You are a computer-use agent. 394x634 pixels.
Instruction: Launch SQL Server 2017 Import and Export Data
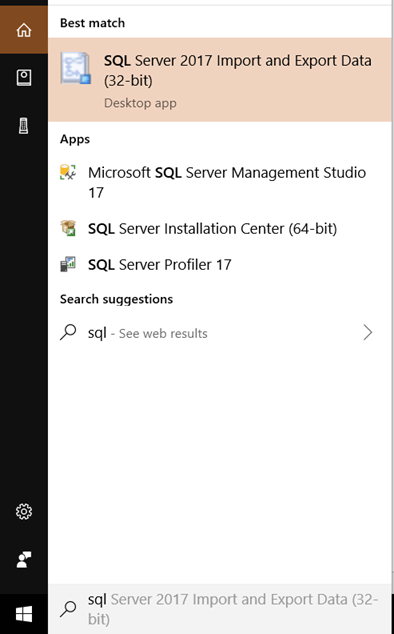click(220, 80)
